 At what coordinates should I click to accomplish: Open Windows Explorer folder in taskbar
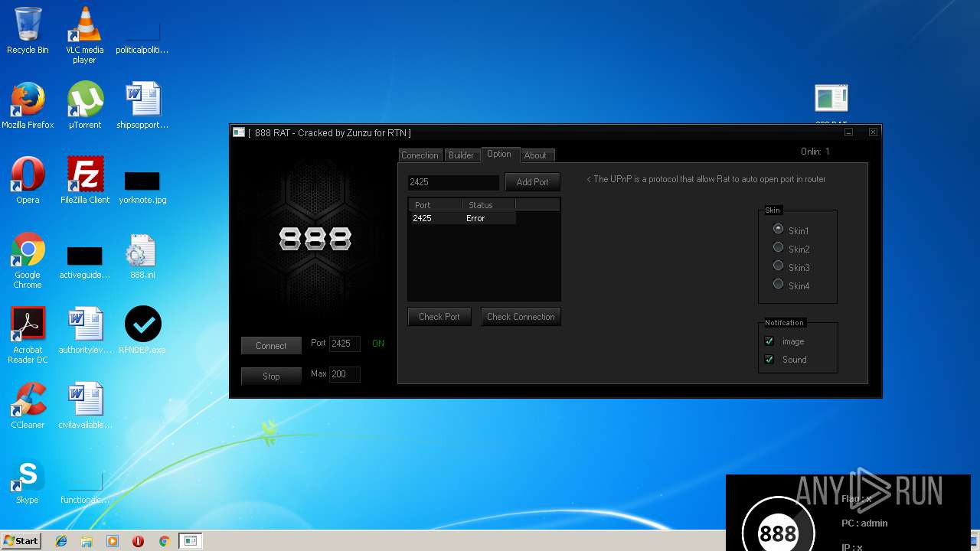click(x=87, y=541)
